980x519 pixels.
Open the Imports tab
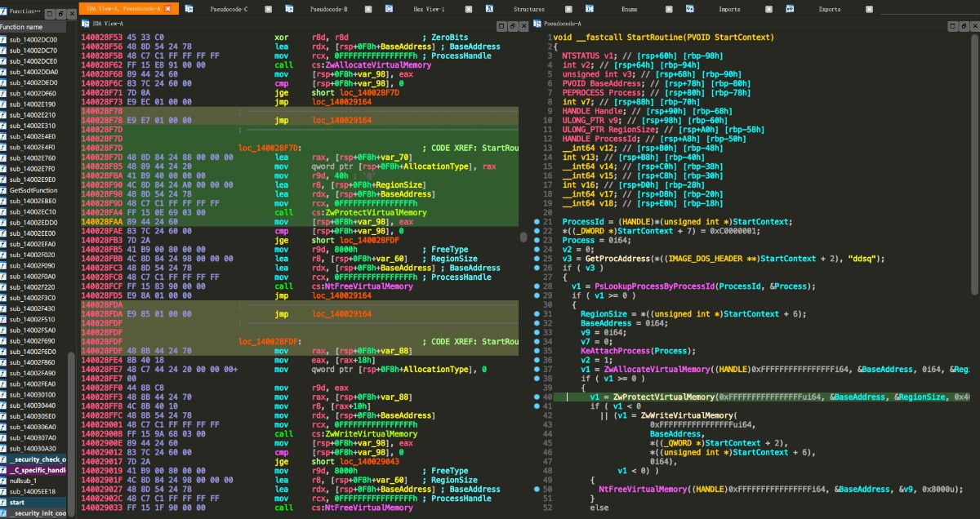729,8
